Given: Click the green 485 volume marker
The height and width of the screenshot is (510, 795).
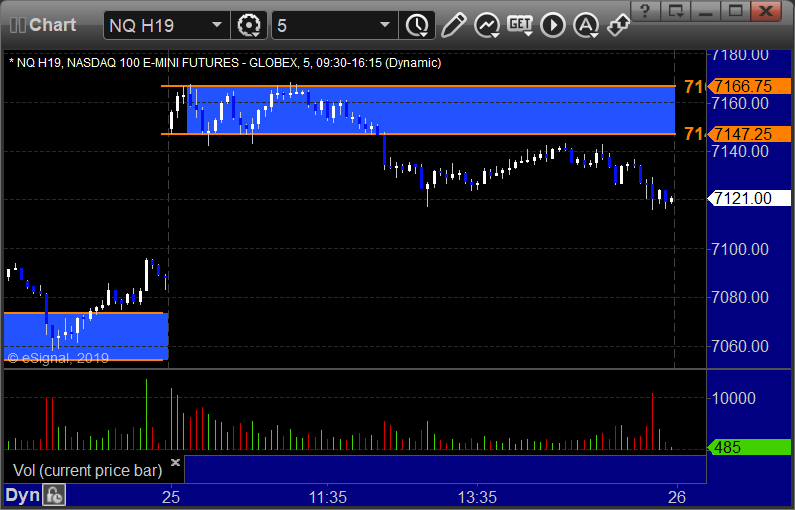Looking at the screenshot, I should tap(749, 447).
